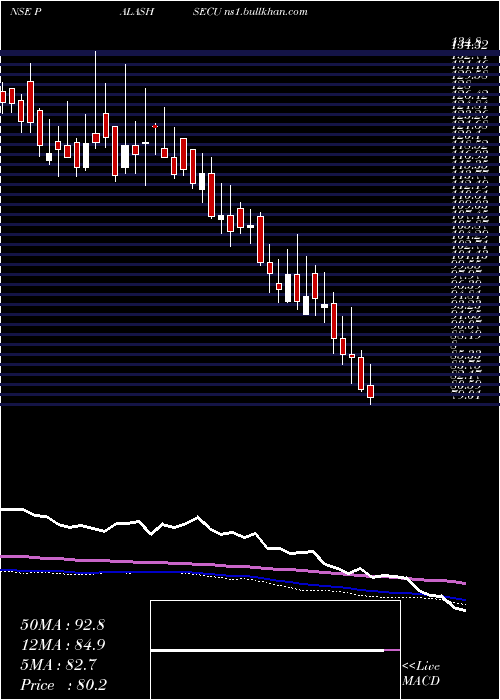
Task: Click the ALASH symbol text in header
Action: click(137, 12)
